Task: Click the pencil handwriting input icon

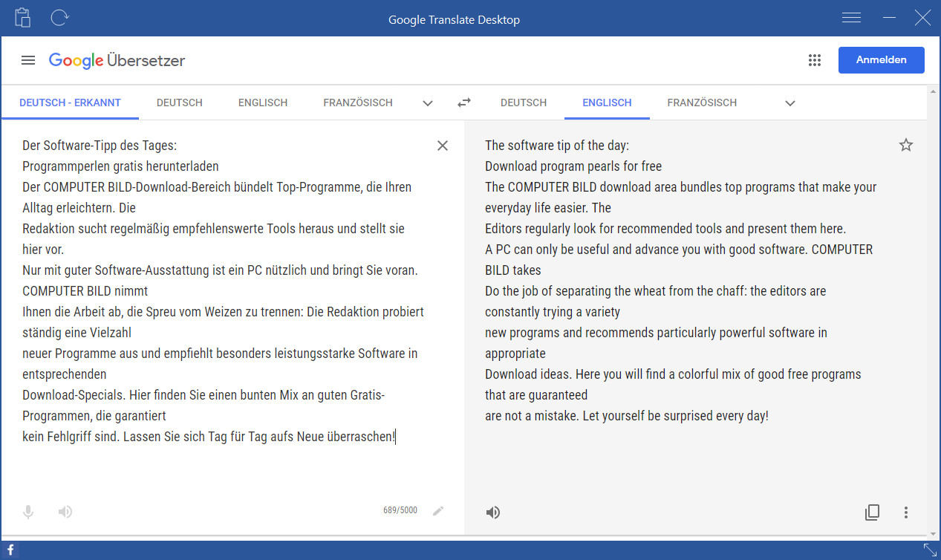Action: [x=438, y=511]
